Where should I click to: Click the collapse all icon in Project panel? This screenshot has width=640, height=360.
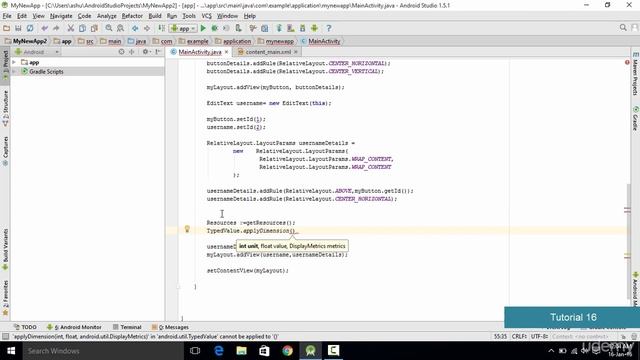coord(132,52)
